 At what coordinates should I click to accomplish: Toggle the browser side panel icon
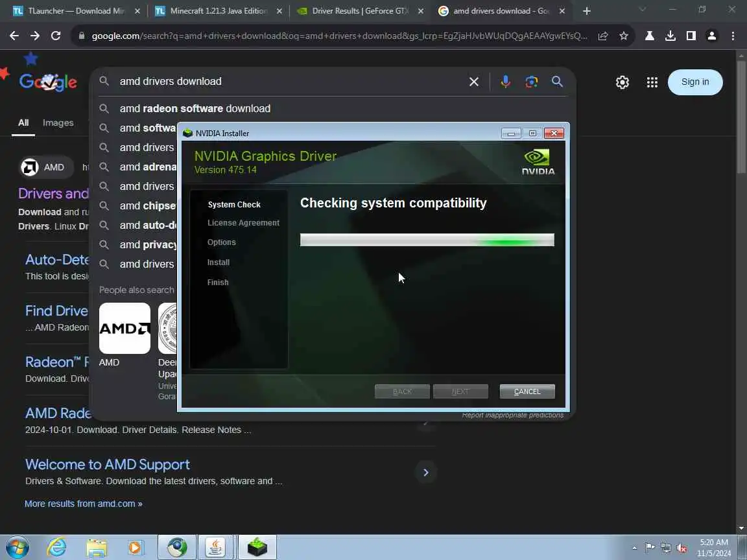tap(691, 36)
